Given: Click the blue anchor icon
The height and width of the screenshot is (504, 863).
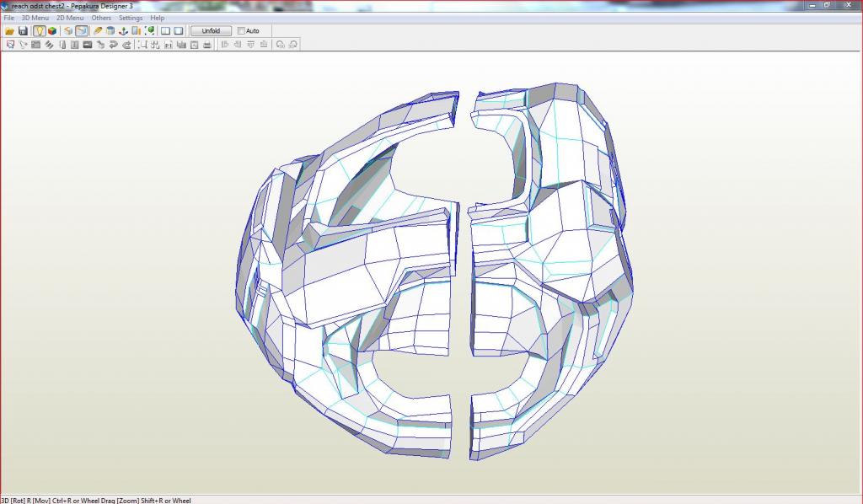Looking at the screenshot, I should (x=123, y=31).
